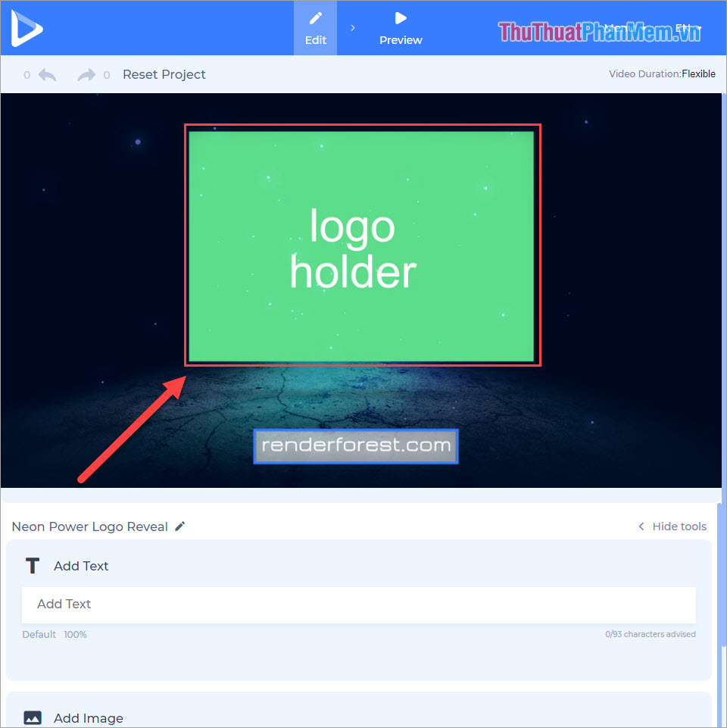This screenshot has width=727, height=728.
Task: Click the Add Image picture icon
Action: 32,717
